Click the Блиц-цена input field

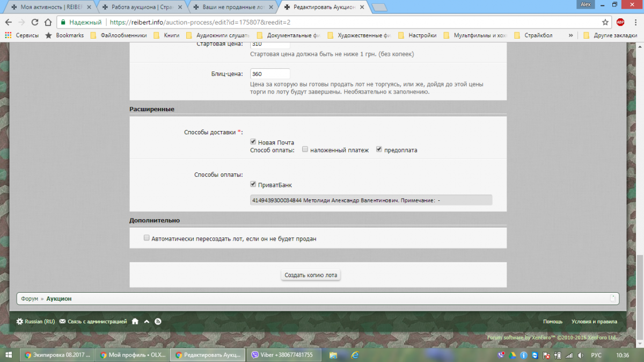(x=270, y=74)
